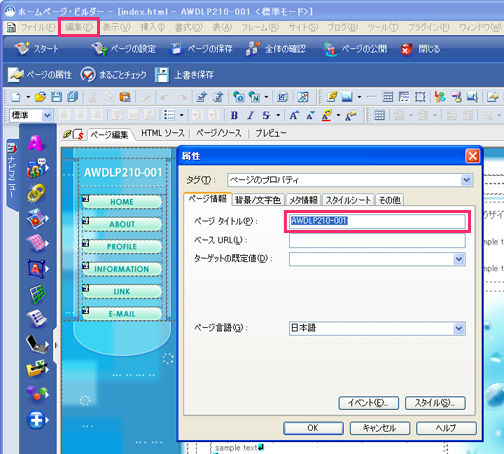Click the green table grid sidebar icon

(37, 294)
